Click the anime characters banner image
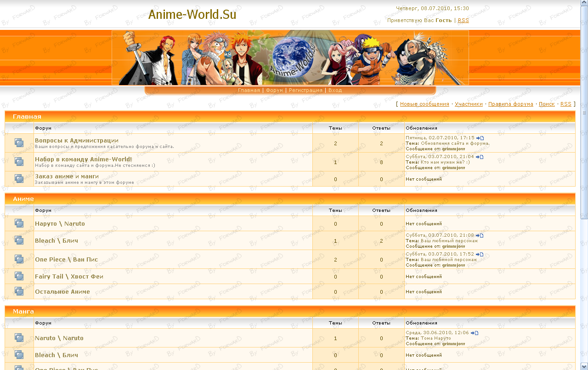 pos(290,58)
